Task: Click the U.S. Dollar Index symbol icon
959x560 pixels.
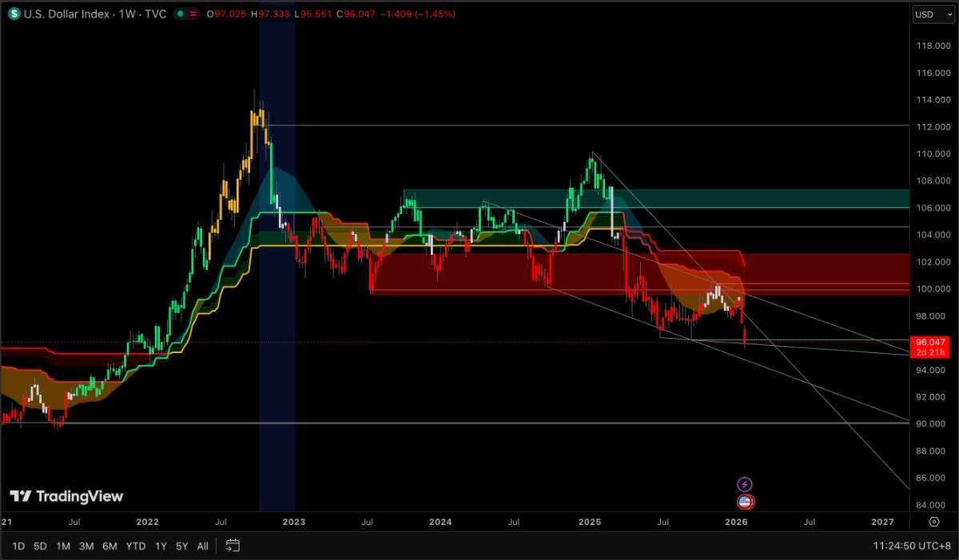Action: click(13, 14)
